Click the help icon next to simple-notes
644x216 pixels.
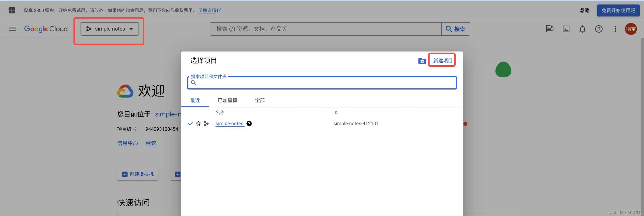249,124
